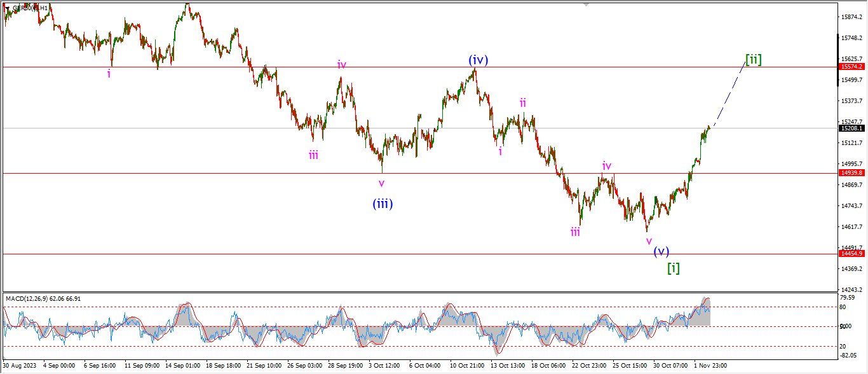Click the GER30 H1 chart title

tap(31, 8)
